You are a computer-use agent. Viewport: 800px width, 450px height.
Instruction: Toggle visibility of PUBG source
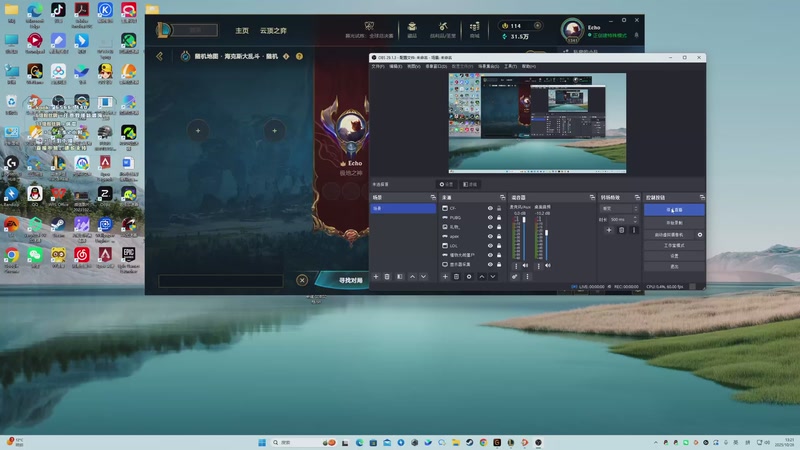490,218
